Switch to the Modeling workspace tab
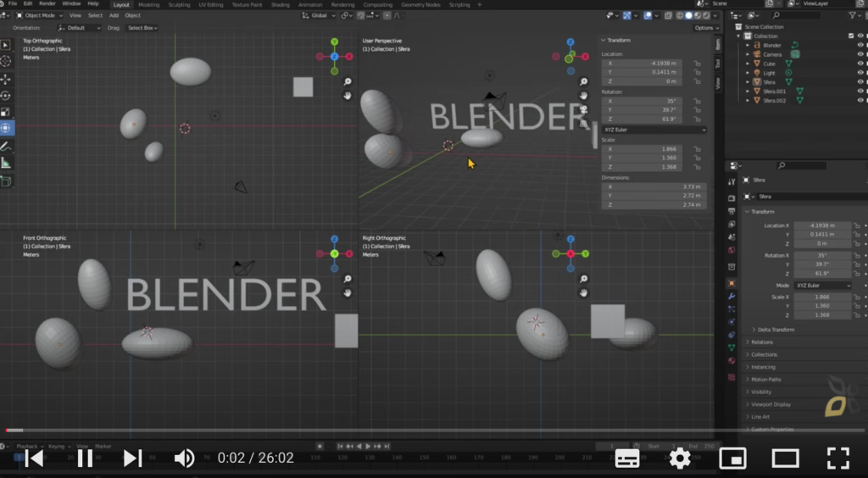 pyautogui.click(x=148, y=4)
